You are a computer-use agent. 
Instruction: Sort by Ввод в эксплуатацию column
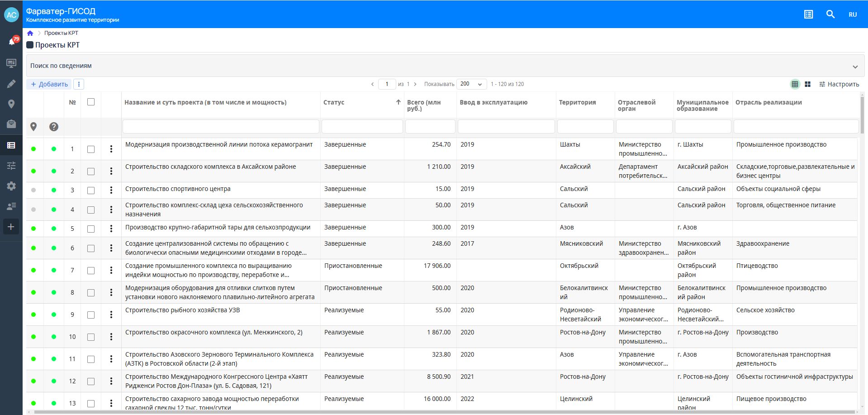point(493,102)
